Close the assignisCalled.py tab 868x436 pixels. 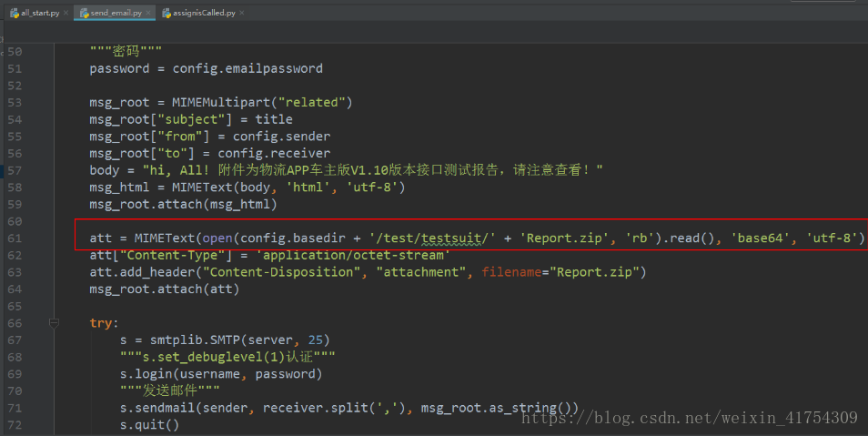click(x=242, y=13)
